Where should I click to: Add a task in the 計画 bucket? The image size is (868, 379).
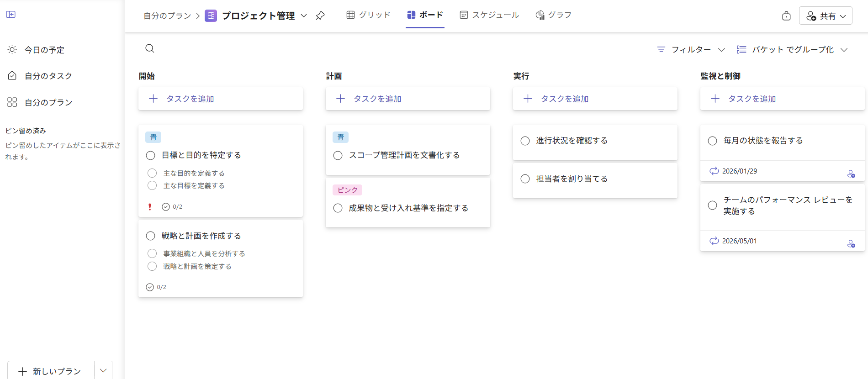coord(408,99)
